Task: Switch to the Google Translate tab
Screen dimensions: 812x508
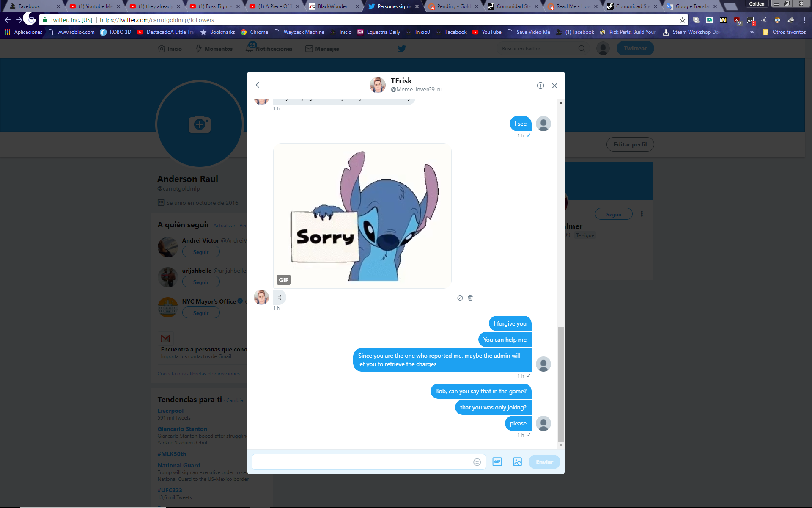Action: pos(692,6)
